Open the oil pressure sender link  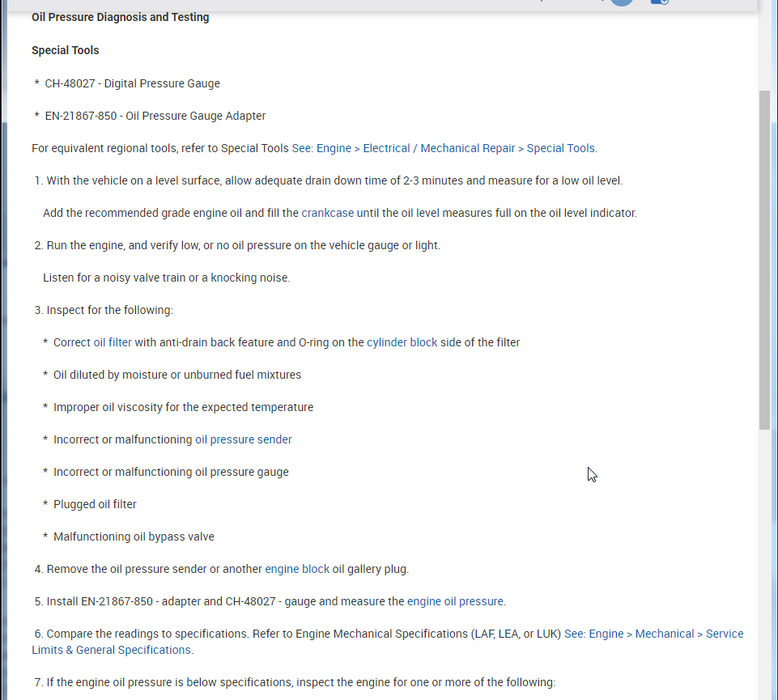tap(243, 439)
